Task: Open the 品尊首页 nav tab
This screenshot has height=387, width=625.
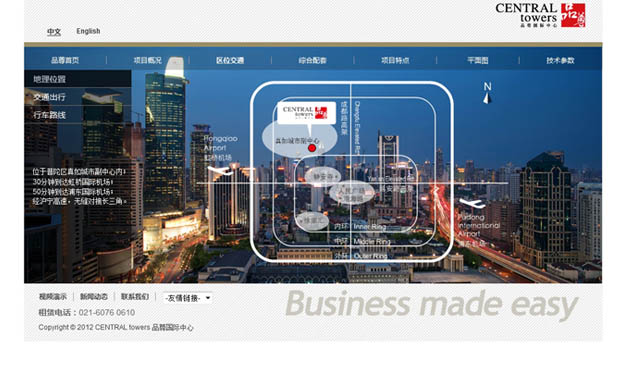Action: point(65,61)
